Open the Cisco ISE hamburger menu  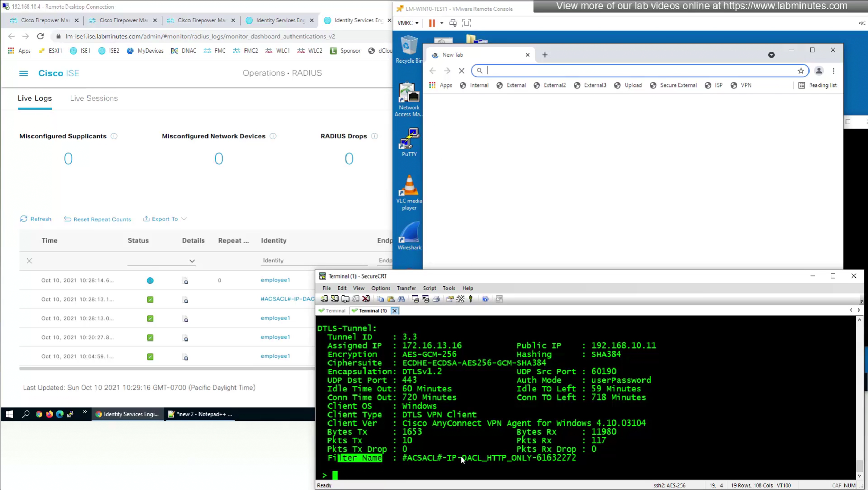23,73
